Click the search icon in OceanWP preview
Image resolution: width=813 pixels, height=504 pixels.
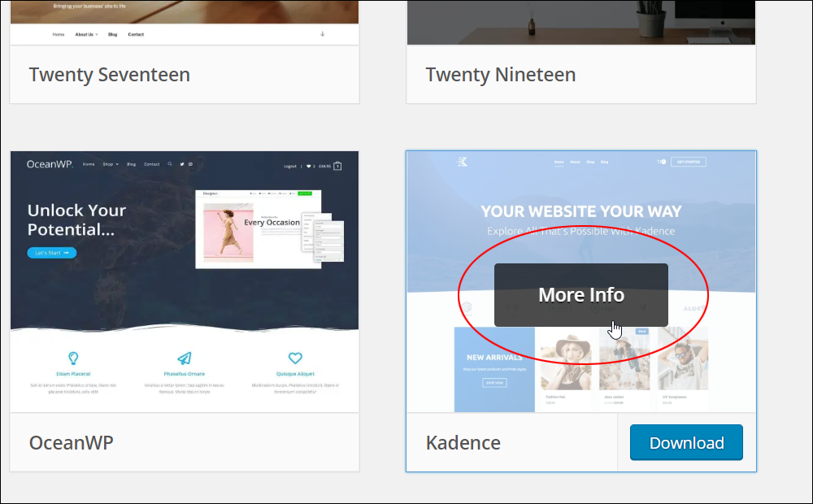[170, 164]
